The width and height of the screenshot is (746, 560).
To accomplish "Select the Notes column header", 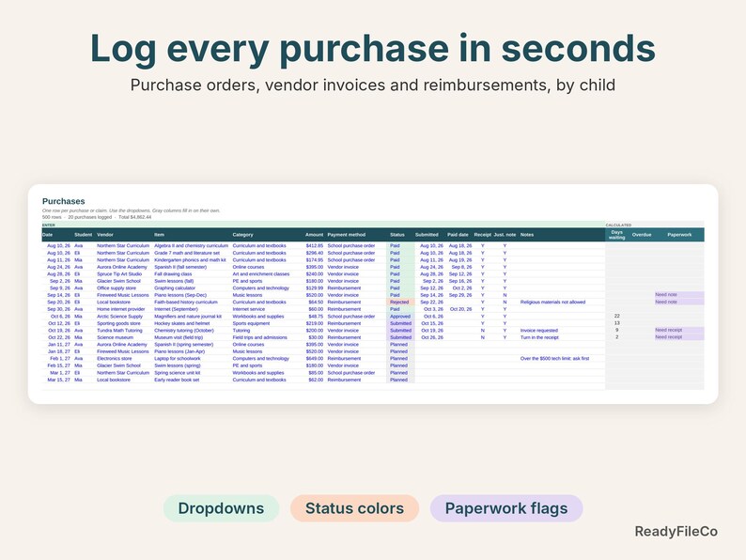I will [527, 235].
